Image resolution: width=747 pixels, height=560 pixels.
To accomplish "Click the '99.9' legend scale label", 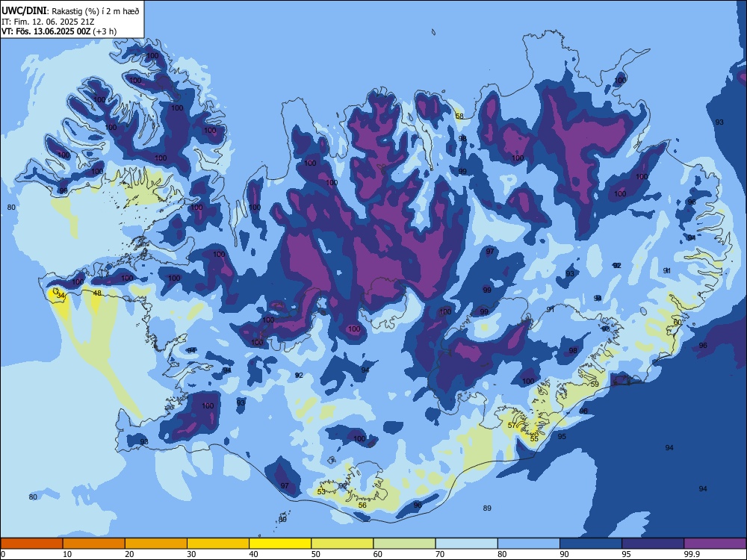I will [692, 554].
